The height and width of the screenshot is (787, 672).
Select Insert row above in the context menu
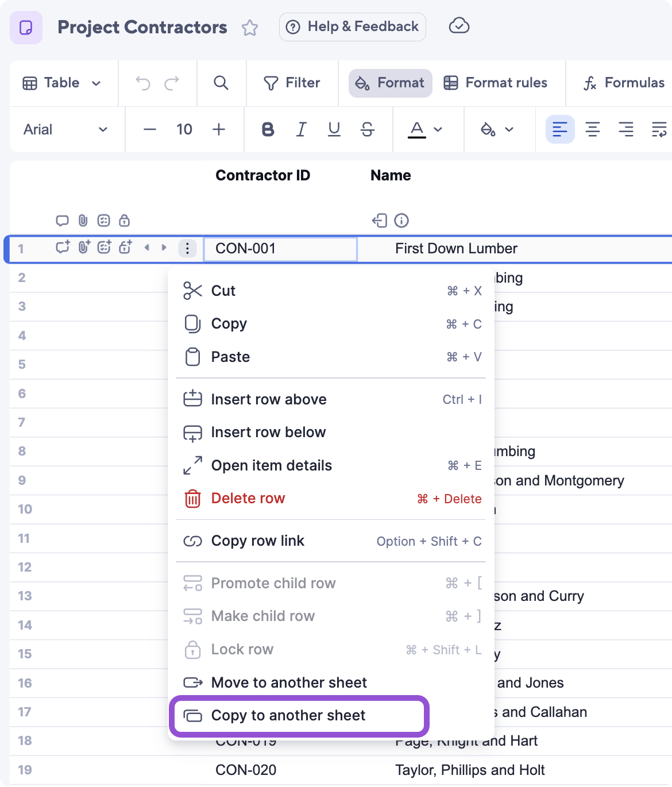point(269,399)
